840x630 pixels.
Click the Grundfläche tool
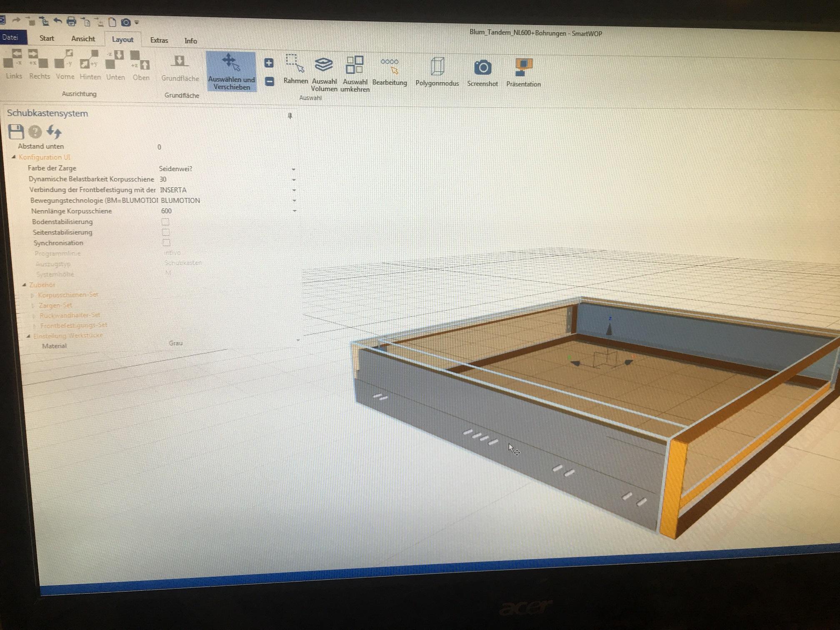180,68
